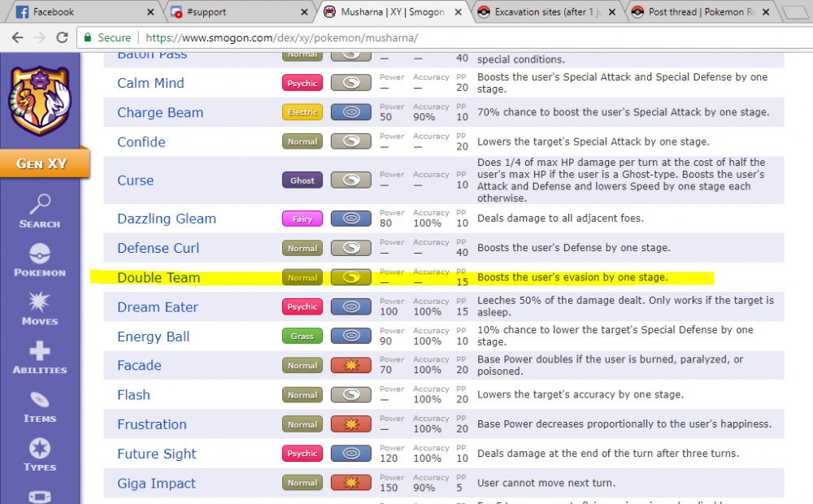Select the Moves burst icon

coord(39,302)
